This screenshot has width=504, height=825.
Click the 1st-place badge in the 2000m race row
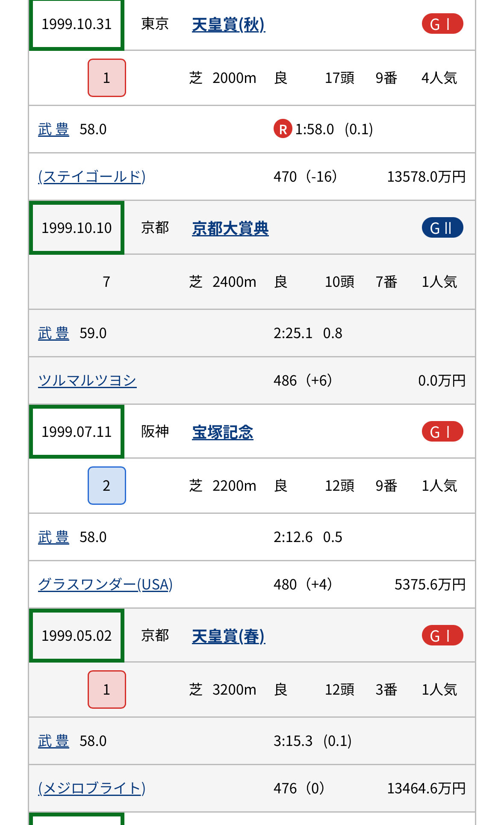click(x=106, y=78)
